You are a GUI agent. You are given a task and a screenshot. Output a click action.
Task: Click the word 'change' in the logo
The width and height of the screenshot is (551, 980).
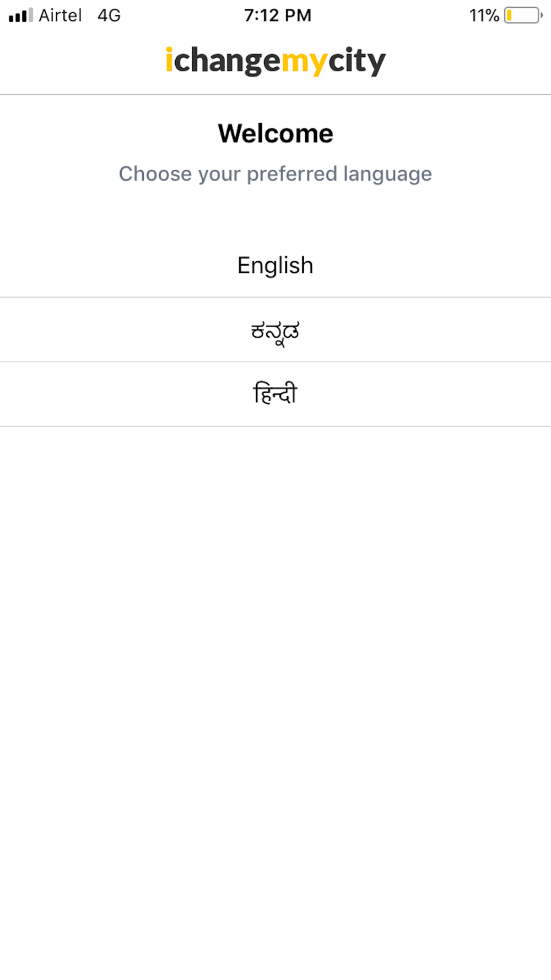pos(228,61)
